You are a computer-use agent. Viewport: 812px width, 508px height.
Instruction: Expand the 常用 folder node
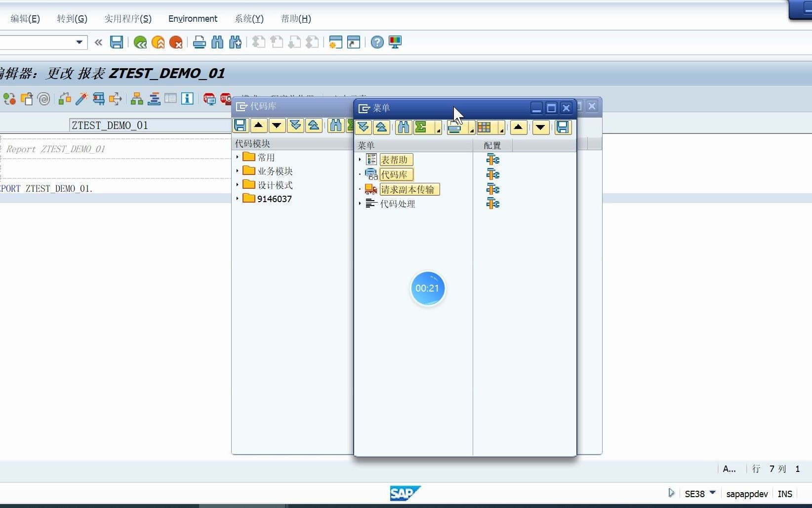point(238,157)
